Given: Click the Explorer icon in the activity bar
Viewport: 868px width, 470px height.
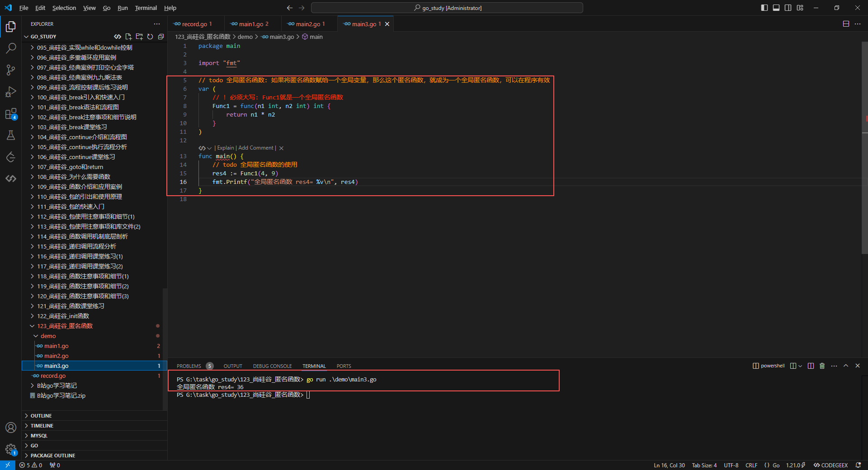Looking at the screenshot, I should coord(11,27).
